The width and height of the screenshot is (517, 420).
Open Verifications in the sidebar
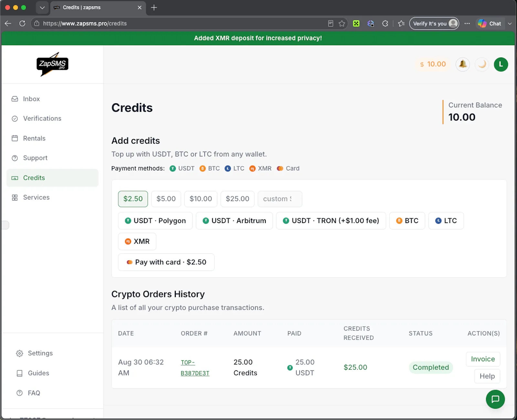click(x=52, y=118)
